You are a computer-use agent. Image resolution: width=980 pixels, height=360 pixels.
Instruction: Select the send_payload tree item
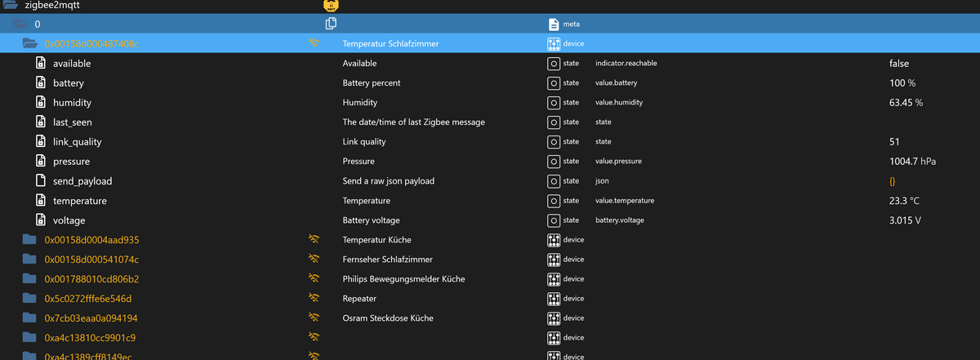(x=82, y=180)
